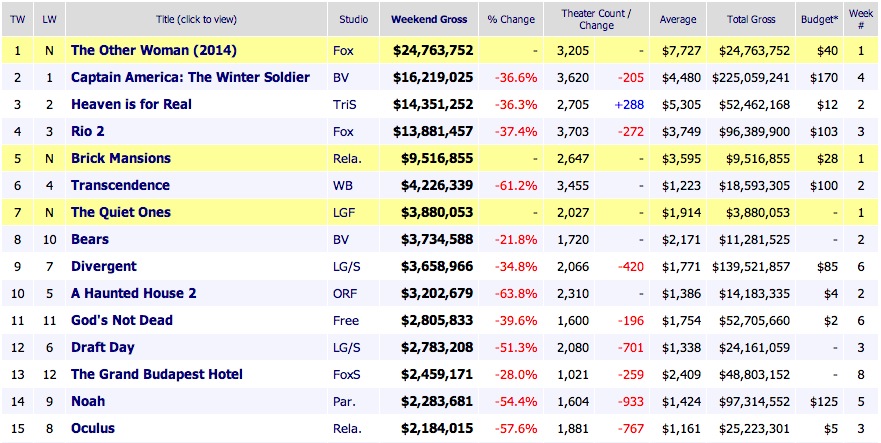Open the Divergent title link
881x443 pixels.
tap(104, 266)
